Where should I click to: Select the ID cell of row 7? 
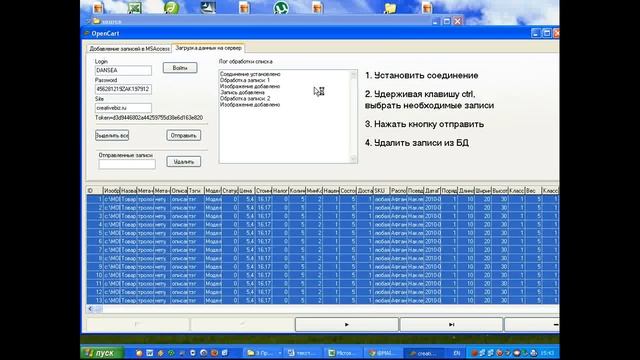(x=95, y=250)
